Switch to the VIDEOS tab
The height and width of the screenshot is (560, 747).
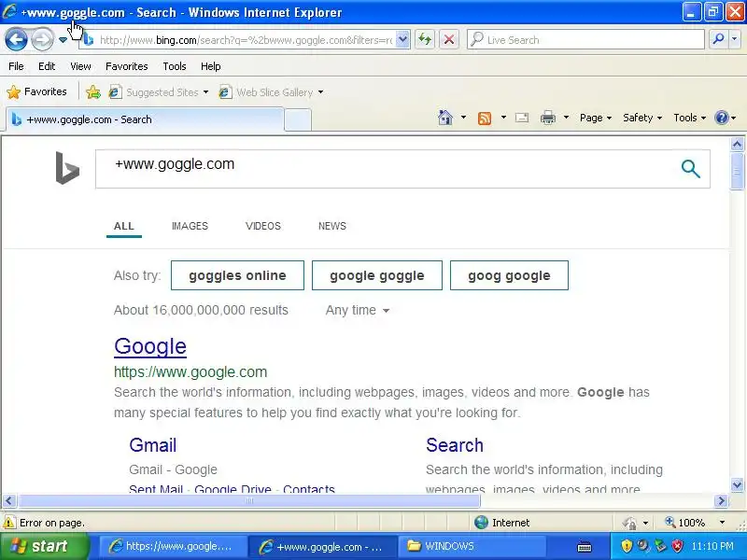tap(263, 226)
